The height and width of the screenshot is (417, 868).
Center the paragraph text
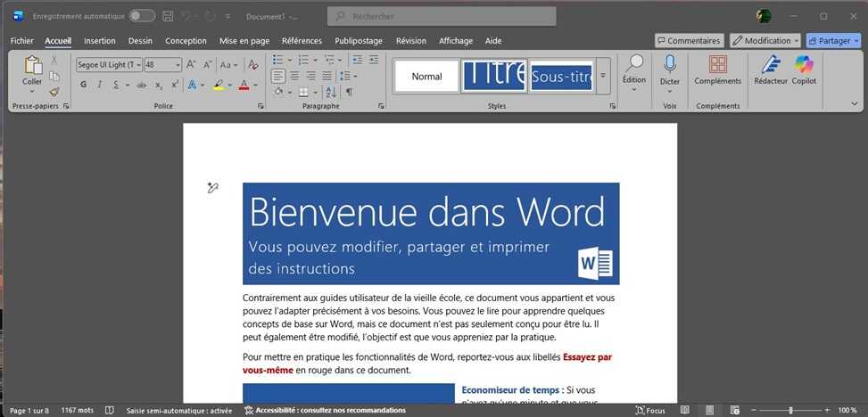point(295,76)
